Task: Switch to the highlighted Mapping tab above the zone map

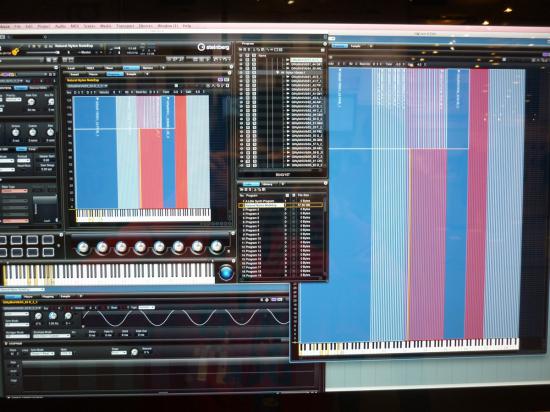Action: pos(115,74)
